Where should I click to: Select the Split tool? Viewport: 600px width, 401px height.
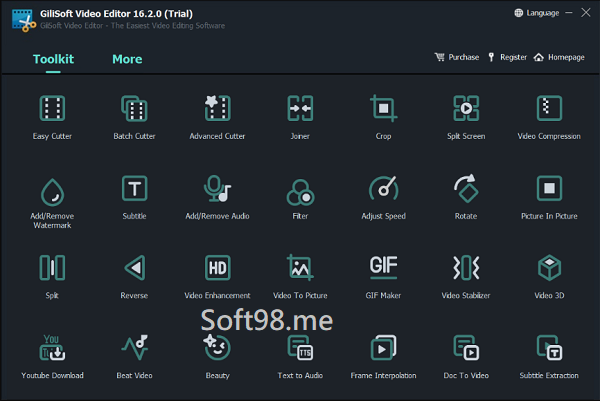tap(52, 277)
